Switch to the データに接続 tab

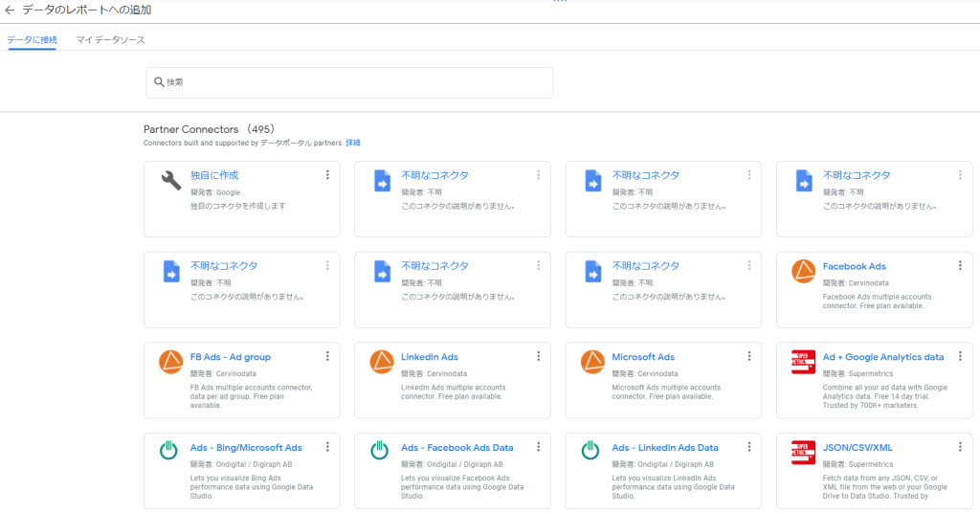[32, 40]
